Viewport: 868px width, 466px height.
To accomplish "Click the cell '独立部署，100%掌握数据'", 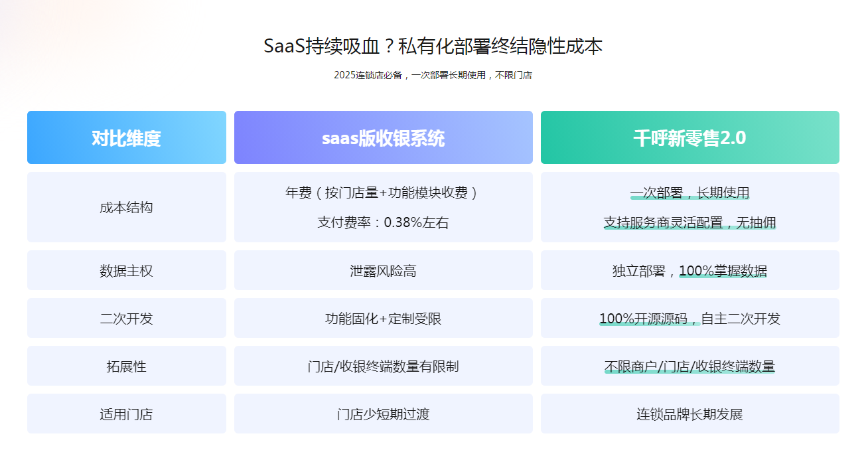I will pyautogui.click(x=690, y=270).
